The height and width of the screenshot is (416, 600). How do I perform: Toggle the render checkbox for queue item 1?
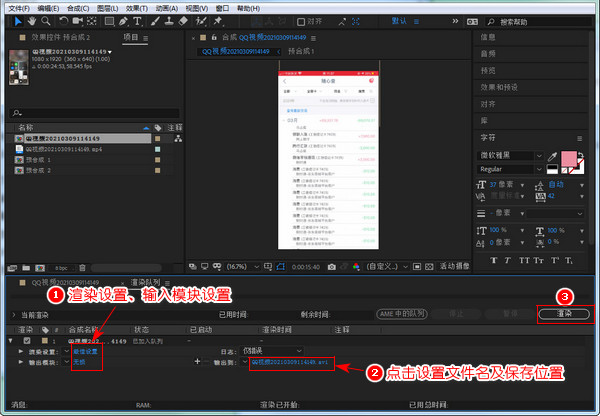(x=27, y=341)
